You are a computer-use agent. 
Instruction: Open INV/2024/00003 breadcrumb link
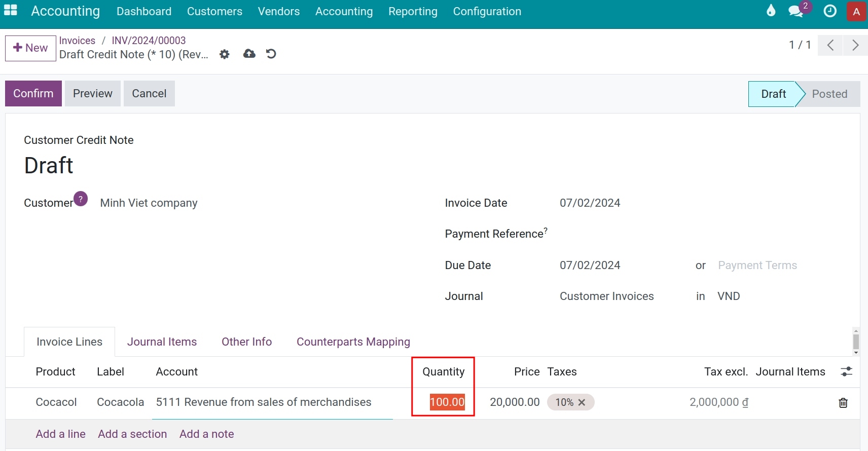[149, 41]
